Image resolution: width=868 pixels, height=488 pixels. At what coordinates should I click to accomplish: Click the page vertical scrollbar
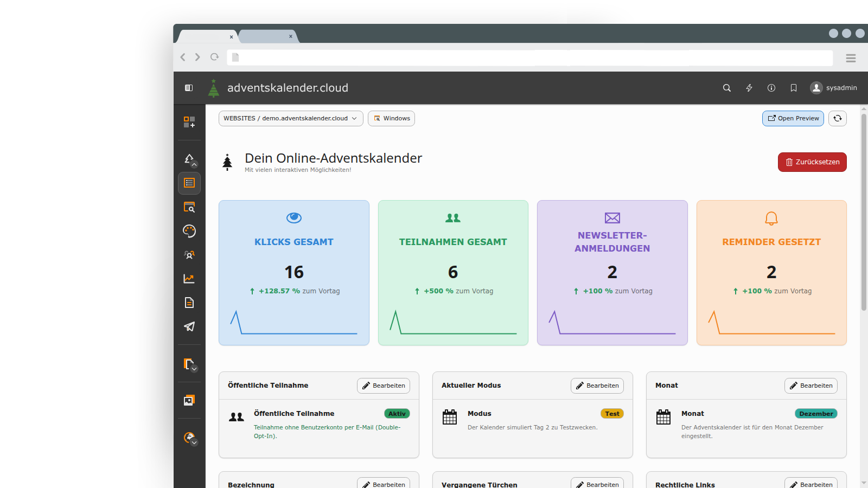pos(864,212)
